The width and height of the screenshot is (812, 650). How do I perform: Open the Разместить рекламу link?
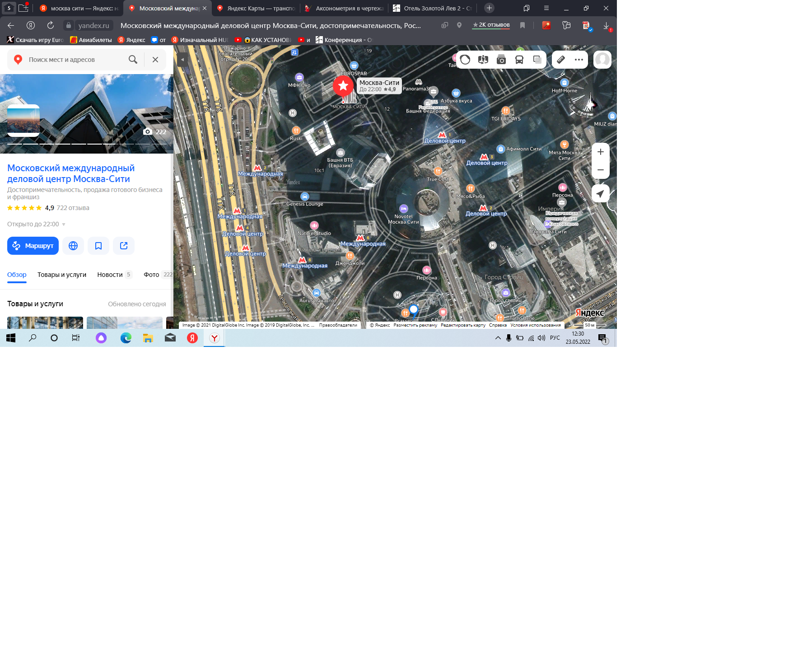coord(415,325)
